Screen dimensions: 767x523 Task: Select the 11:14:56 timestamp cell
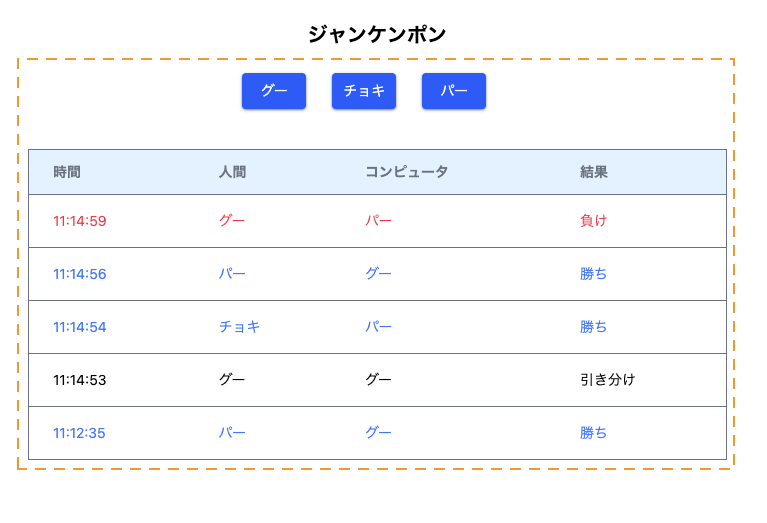click(80, 274)
